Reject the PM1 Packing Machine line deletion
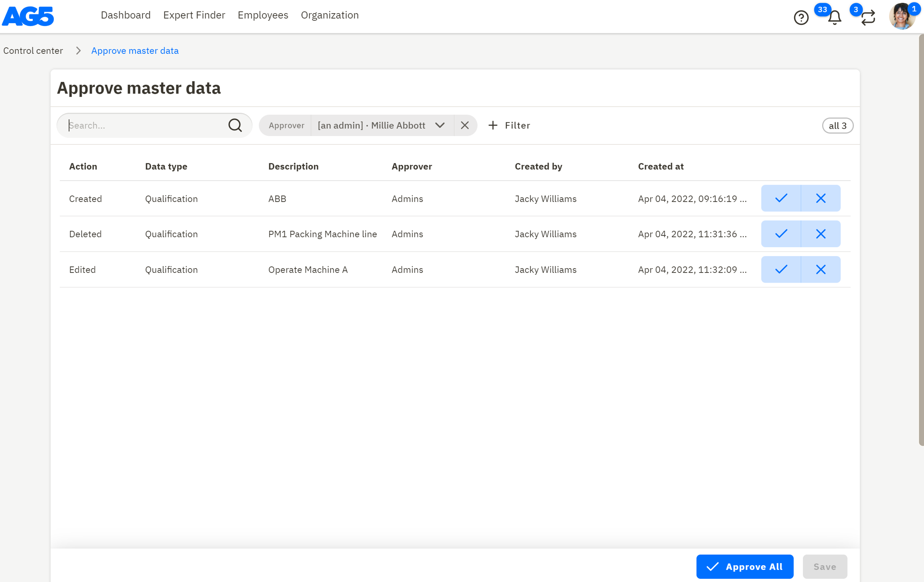 point(821,234)
